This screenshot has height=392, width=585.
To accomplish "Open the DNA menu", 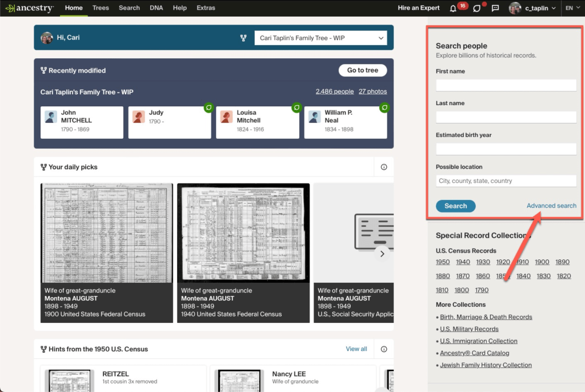I will [x=156, y=8].
